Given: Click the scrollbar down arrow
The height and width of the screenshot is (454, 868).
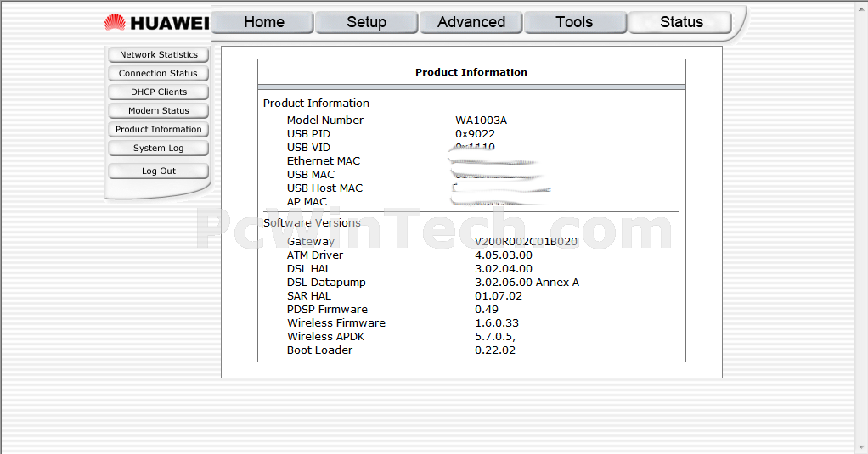Looking at the screenshot, I should point(861,447).
